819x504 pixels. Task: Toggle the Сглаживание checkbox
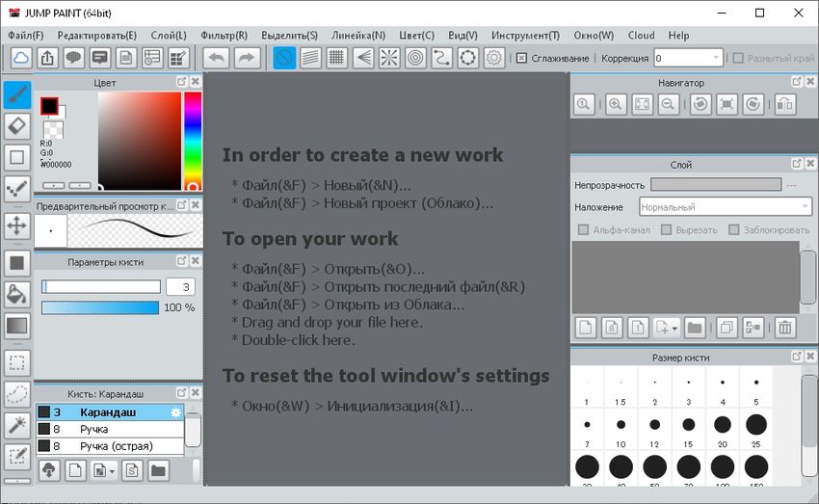[x=521, y=58]
